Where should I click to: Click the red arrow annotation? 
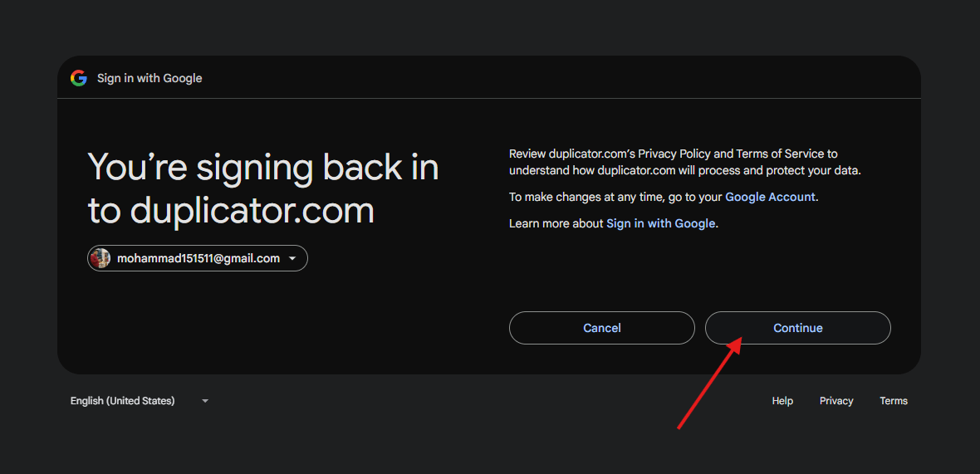(x=711, y=384)
